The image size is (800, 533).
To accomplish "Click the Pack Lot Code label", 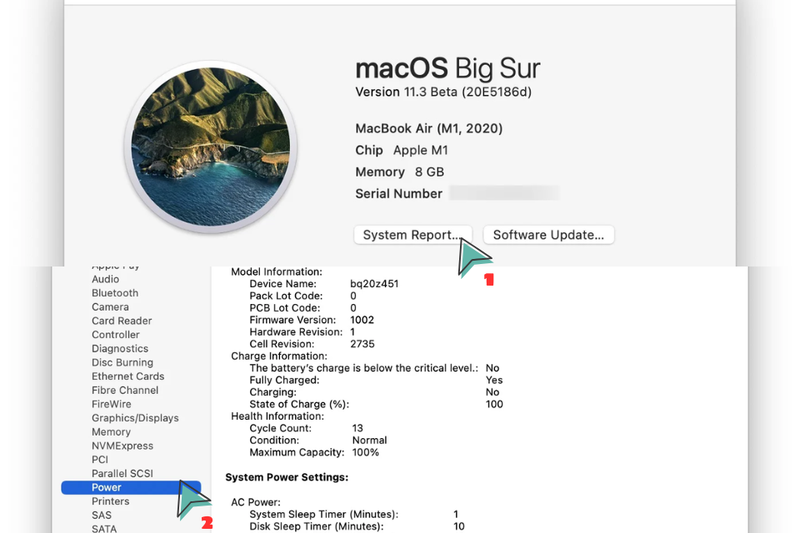I will (286, 295).
